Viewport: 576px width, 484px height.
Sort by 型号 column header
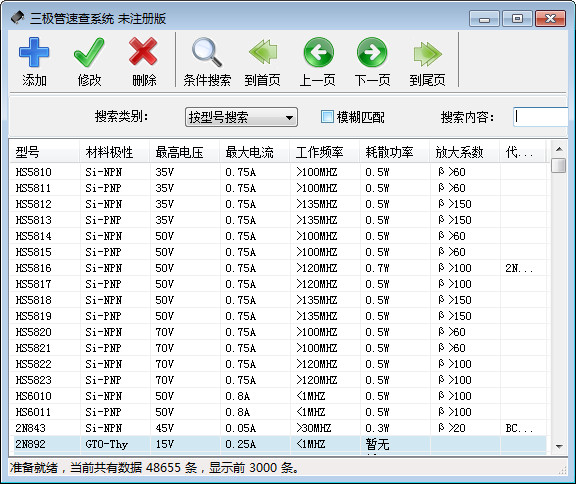click(44, 152)
